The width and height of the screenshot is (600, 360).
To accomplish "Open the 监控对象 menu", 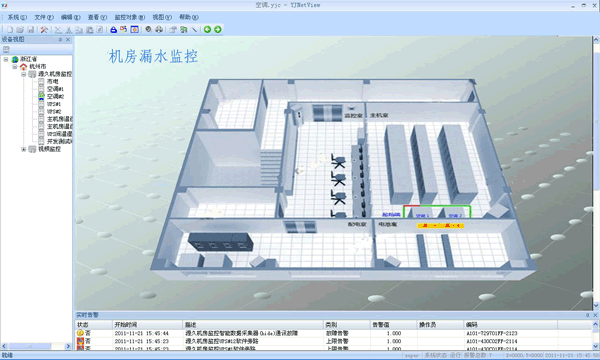I will tap(129, 17).
